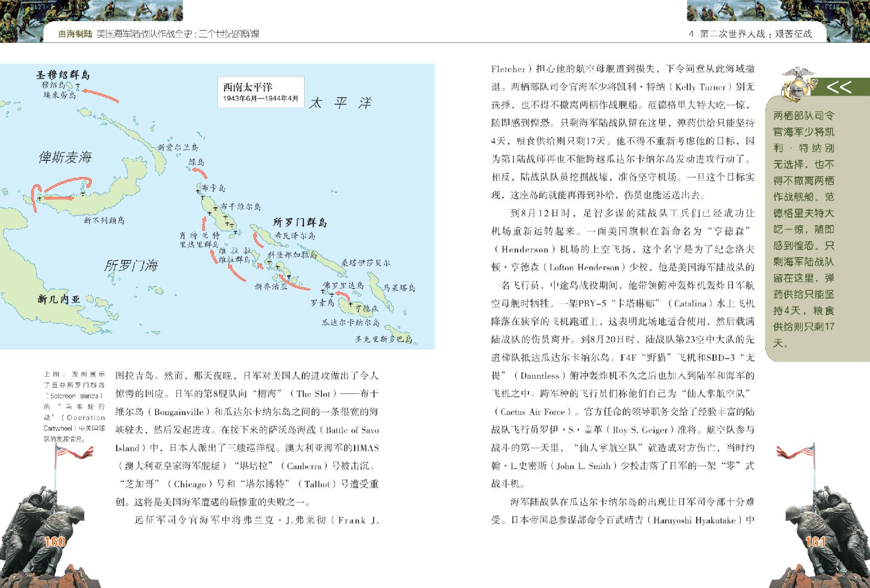Select the 俾斯麦海 label on the map
The height and width of the screenshot is (588, 870).
click(65, 158)
